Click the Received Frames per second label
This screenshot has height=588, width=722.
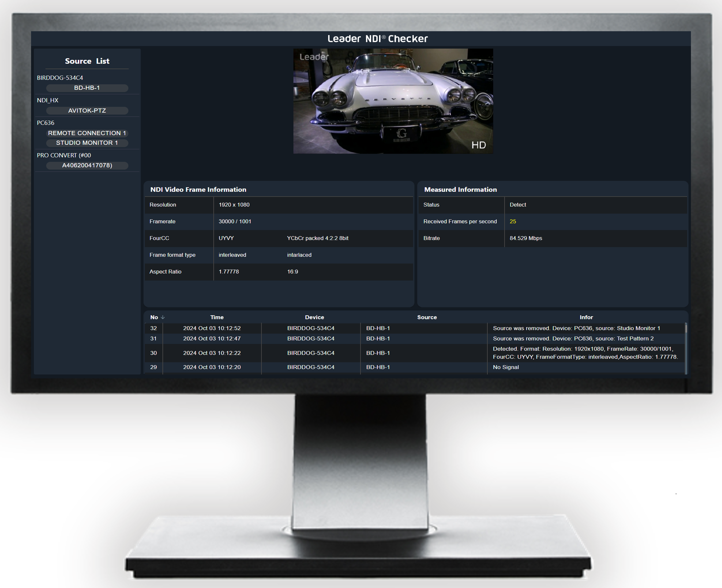(x=460, y=221)
